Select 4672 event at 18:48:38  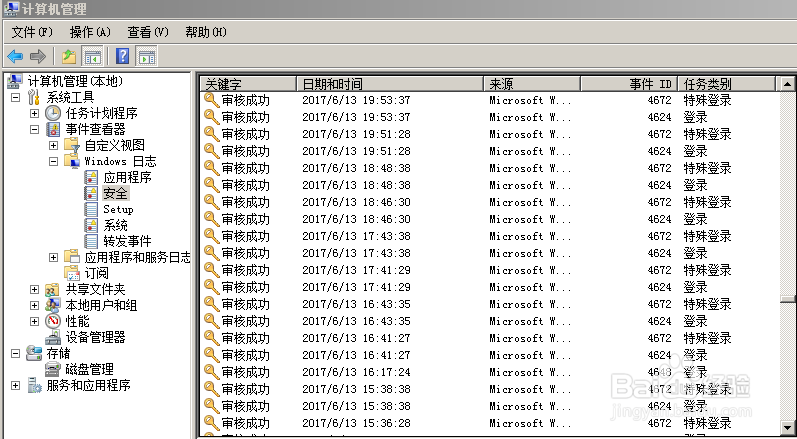pos(491,168)
